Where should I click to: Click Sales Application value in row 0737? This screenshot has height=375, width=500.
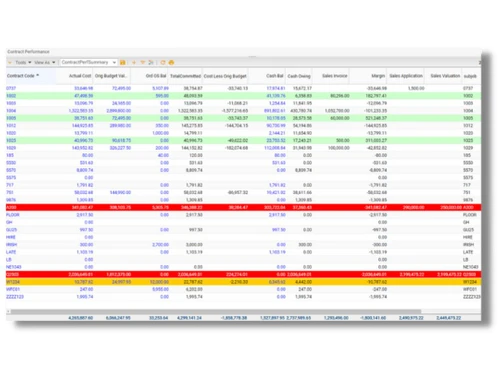tap(416, 88)
